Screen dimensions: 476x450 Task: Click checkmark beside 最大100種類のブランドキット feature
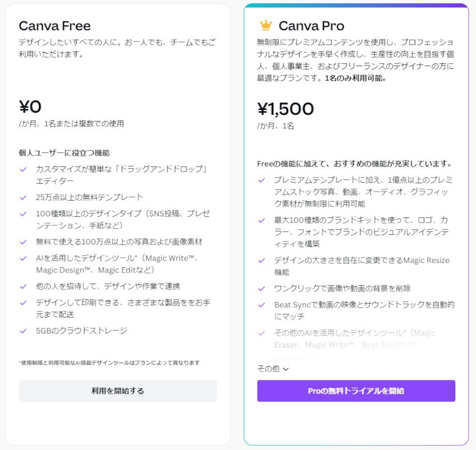pyautogui.click(x=262, y=220)
